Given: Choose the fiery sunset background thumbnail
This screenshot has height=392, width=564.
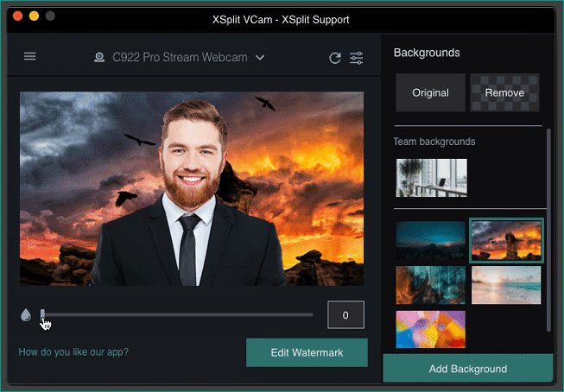Looking at the screenshot, I should (x=506, y=240).
